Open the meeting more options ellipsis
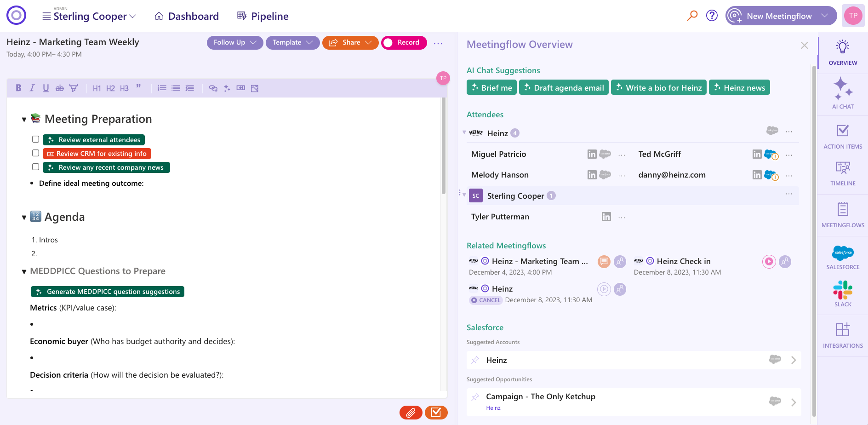Image resolution: width=868 pixels, height=425 pixels. pyautogui.click(x=438, y=43)
